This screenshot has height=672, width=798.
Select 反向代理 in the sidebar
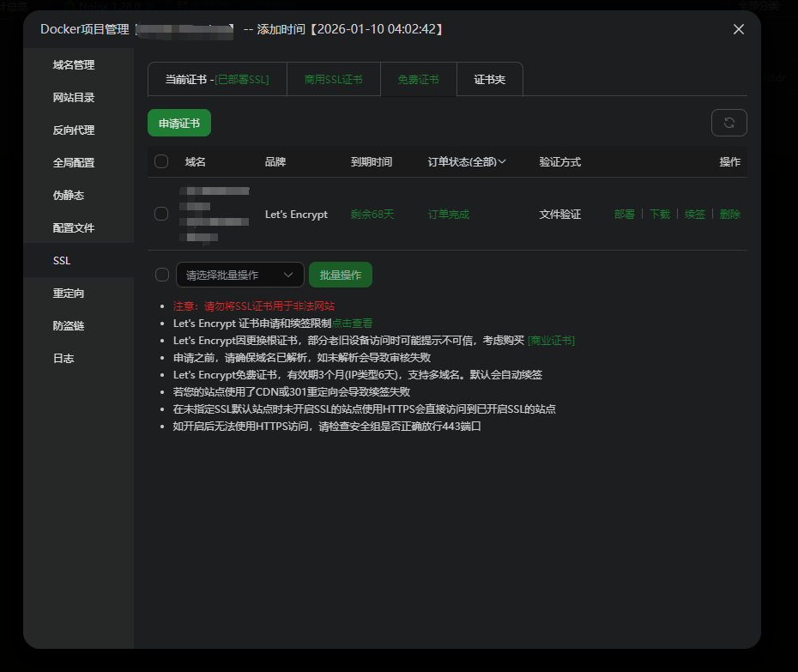(x=74, y=130)
